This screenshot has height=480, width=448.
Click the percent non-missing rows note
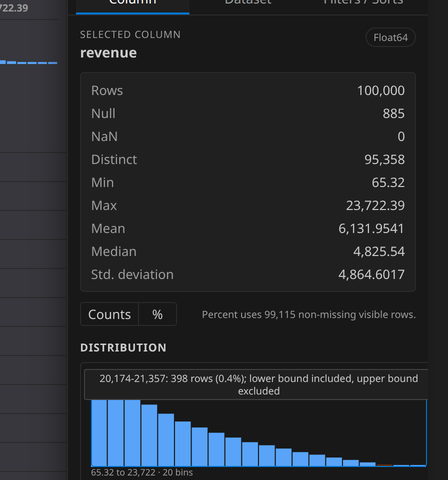point(309,314)
